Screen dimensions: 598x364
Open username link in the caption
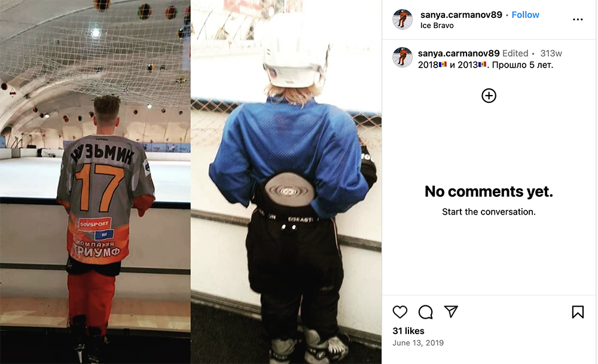point(459,53)
